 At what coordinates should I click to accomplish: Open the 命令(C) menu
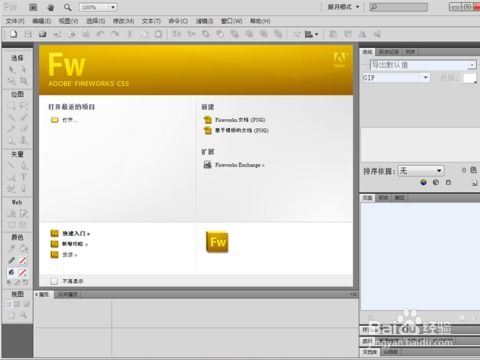tap(178, 21)
